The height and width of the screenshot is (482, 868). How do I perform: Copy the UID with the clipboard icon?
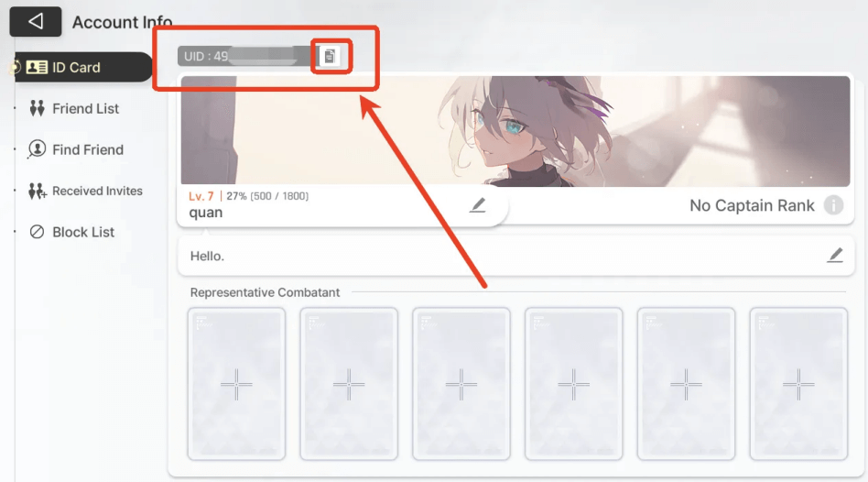pos(330,56)
